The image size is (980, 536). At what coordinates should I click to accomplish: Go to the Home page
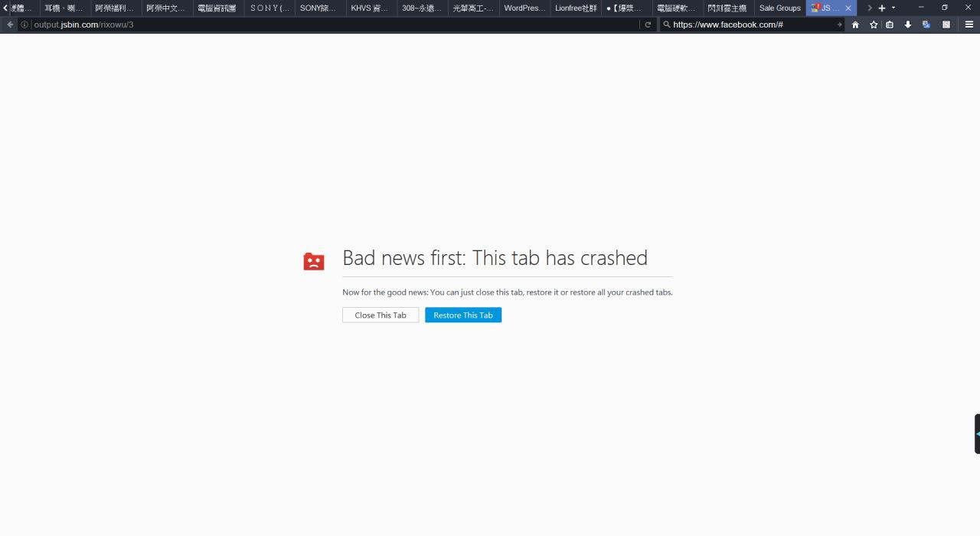855,25
